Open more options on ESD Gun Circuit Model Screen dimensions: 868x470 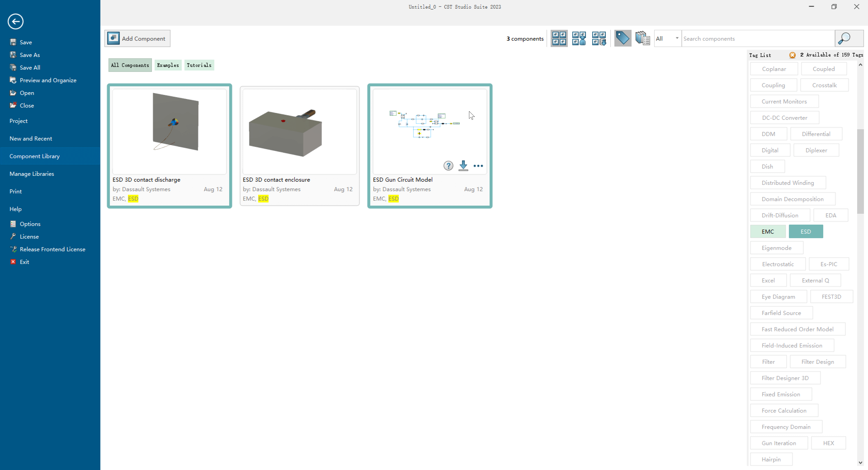[x=478, y=166]
